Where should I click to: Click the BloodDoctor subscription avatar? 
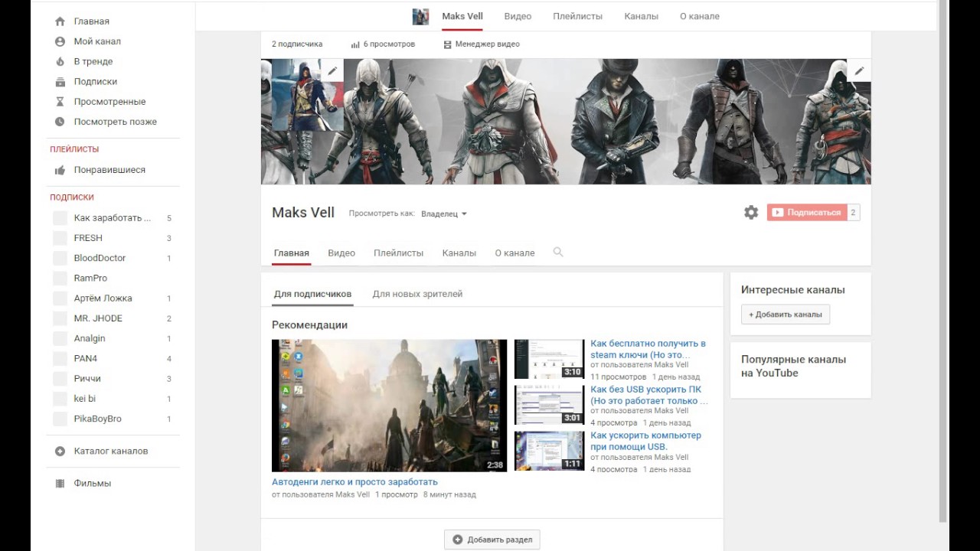(x=60, y=258)
